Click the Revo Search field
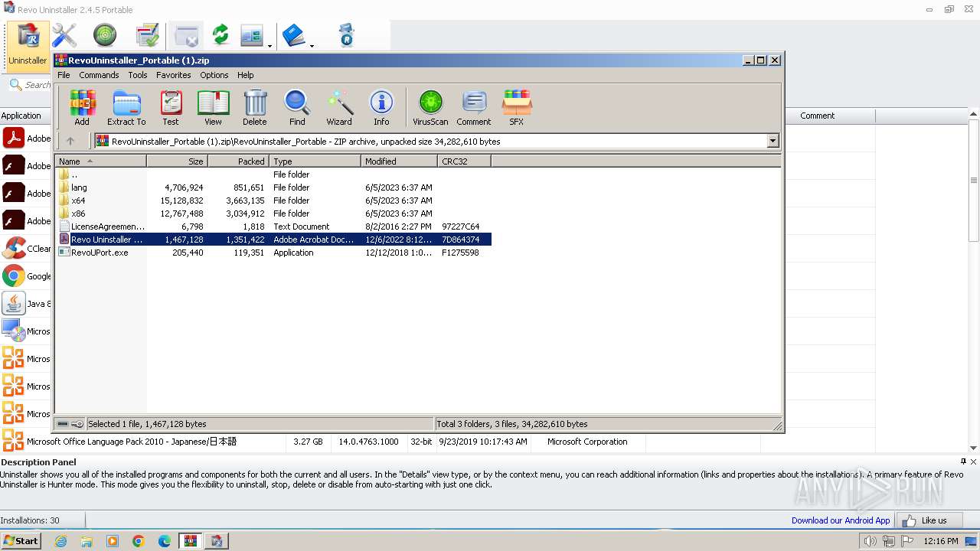 [29, 85]
